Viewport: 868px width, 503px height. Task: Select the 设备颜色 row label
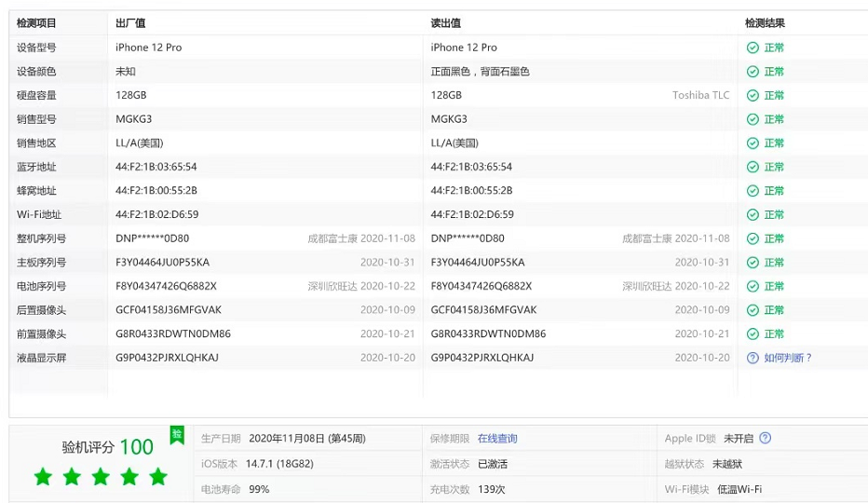(x=36, y=72)
